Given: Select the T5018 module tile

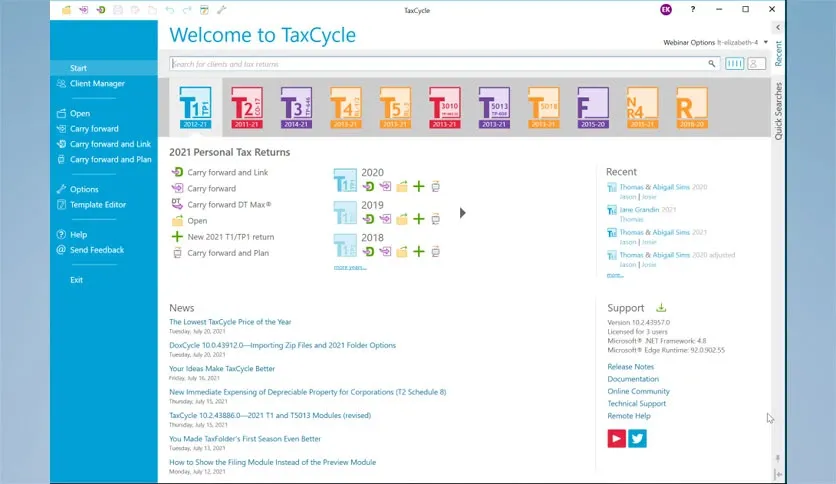Looking at the screenshot, I should pos(543,107).
